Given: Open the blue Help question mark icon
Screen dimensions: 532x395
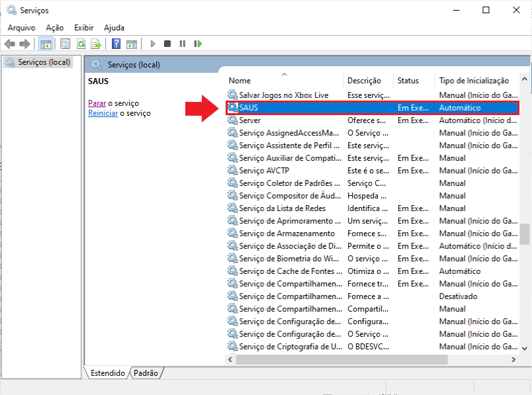Looking at the screenshot, I should pyautogui.click(x=116, y=44).
